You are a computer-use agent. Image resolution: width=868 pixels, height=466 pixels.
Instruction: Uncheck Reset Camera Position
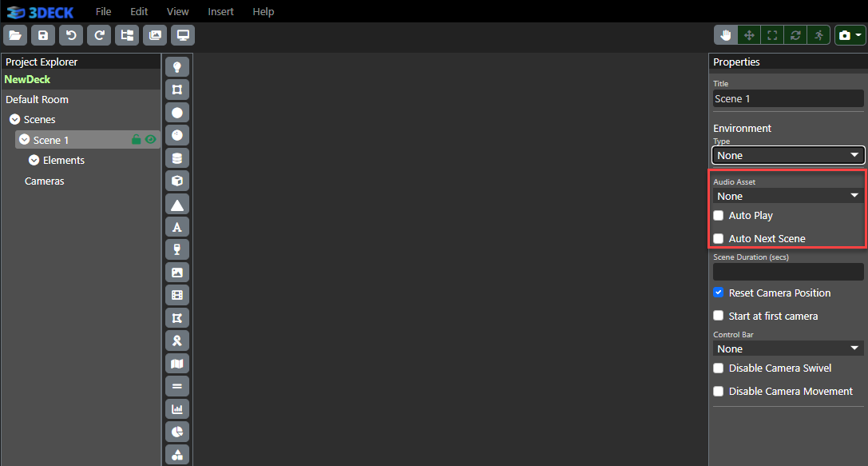[719, 293]
